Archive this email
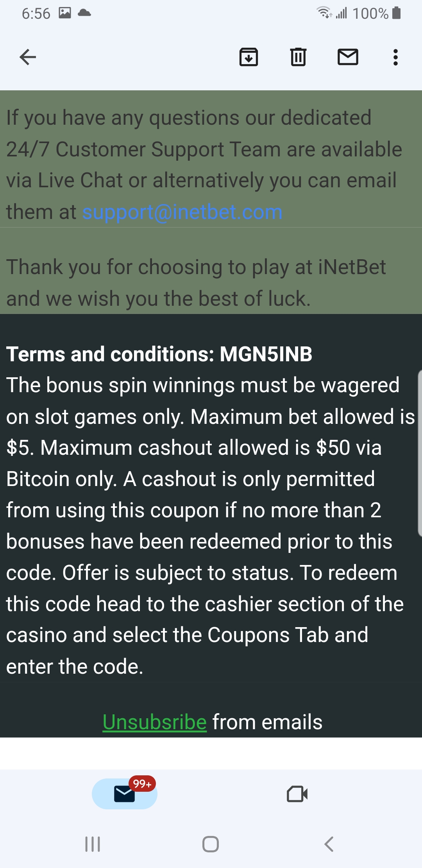Screen dimensions: 422x868 tap(249, 57)
